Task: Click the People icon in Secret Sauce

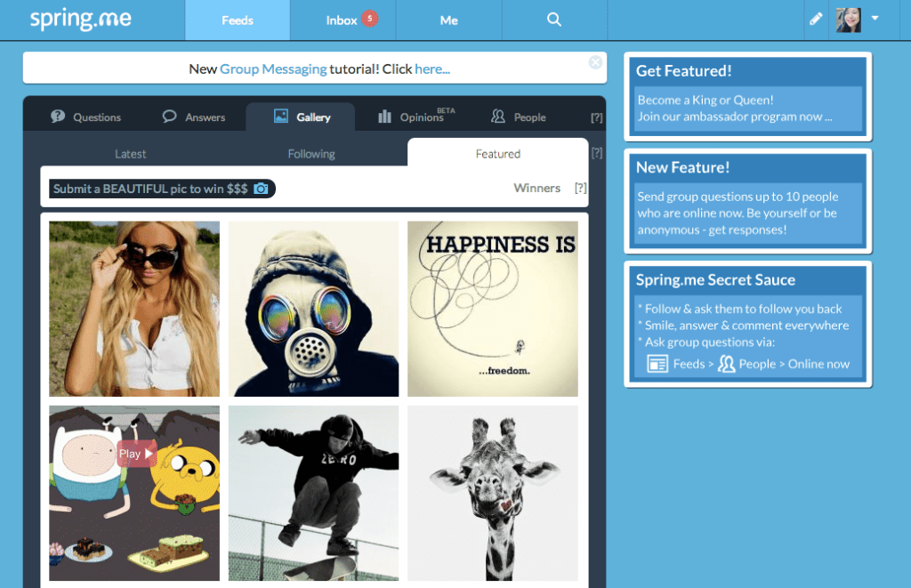Action: [x=726, y=364]
